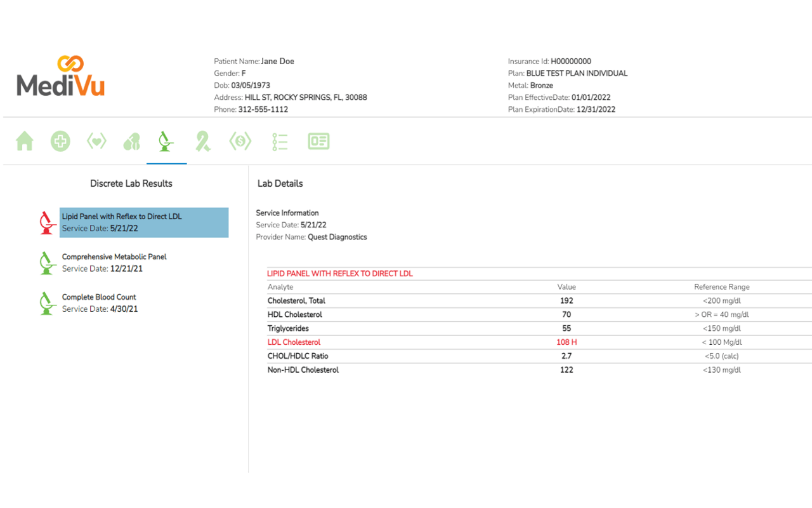
Task: Click the Analyte column header
Action: (x=280, y=287)
